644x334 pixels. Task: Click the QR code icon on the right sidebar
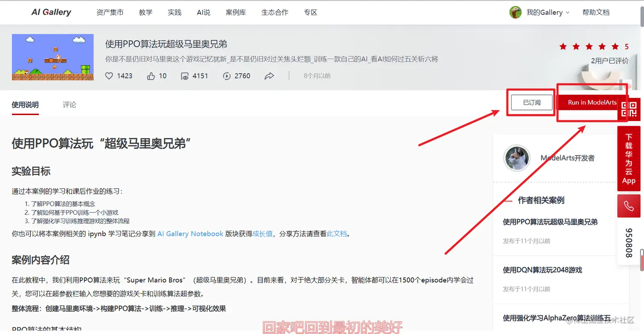pyautogui.click(x=629, y=109)
